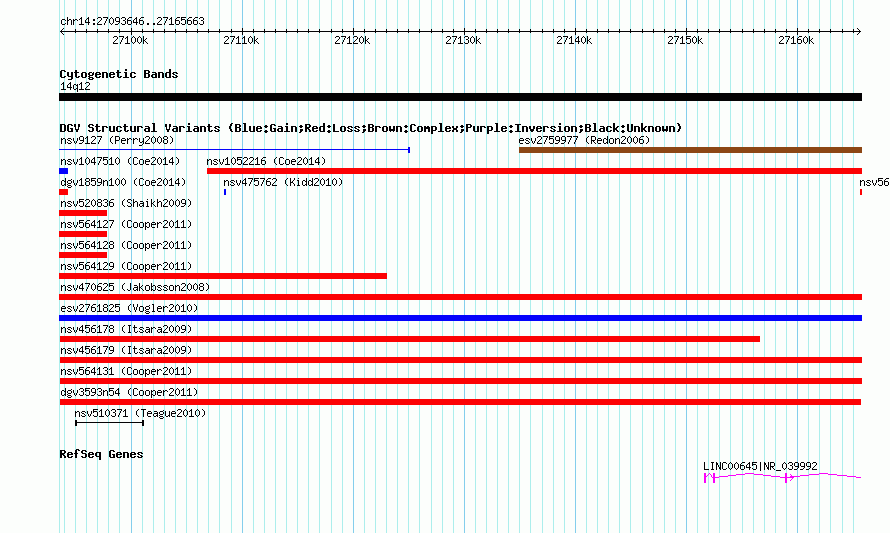The image size is (890, 533).
Task: Open the nsv456179 (Itsara2009) label
Action: (x=126, y=350)
